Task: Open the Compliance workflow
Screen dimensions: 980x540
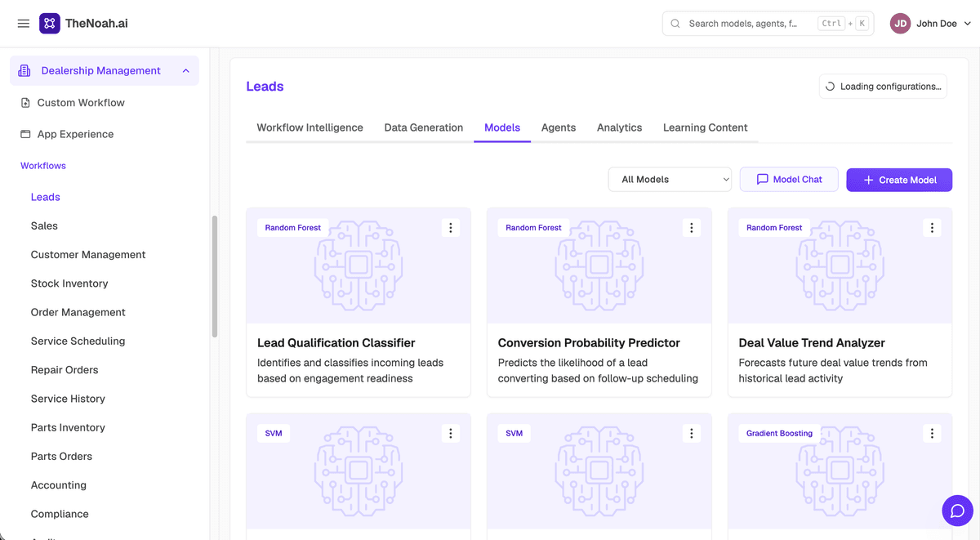Action: (60, 514)
